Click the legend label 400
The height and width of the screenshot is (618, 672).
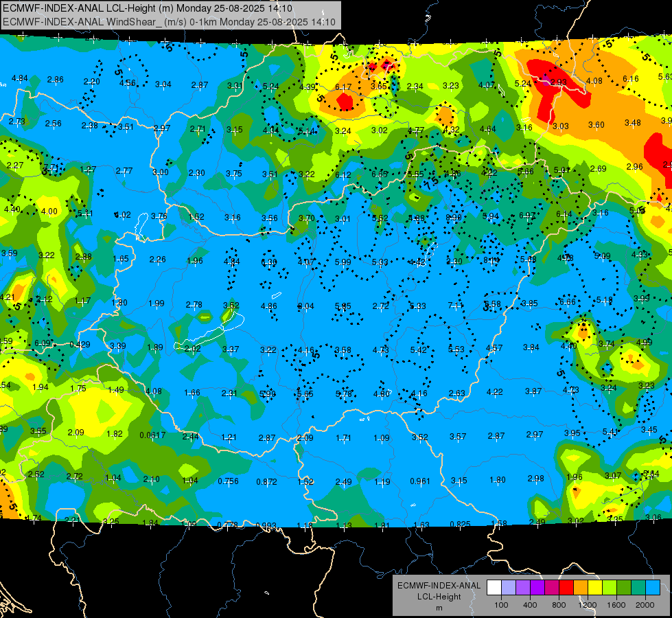click(530, 605)
